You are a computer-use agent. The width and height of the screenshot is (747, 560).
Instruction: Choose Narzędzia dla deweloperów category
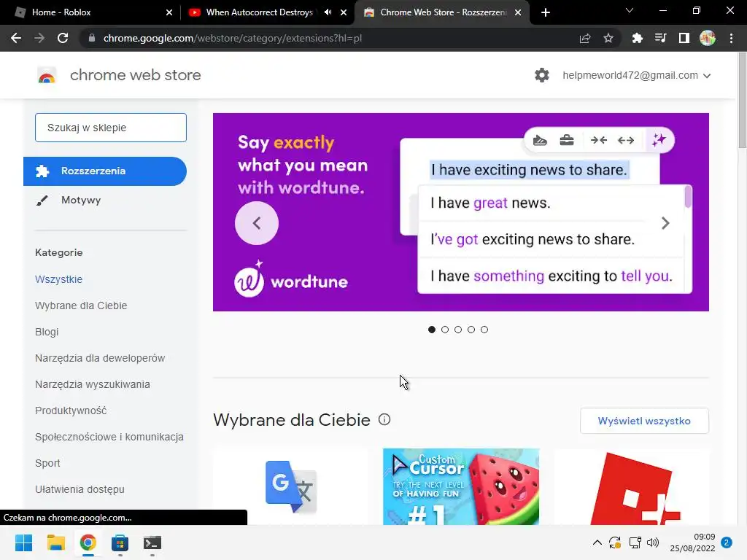tap(100, 357)
